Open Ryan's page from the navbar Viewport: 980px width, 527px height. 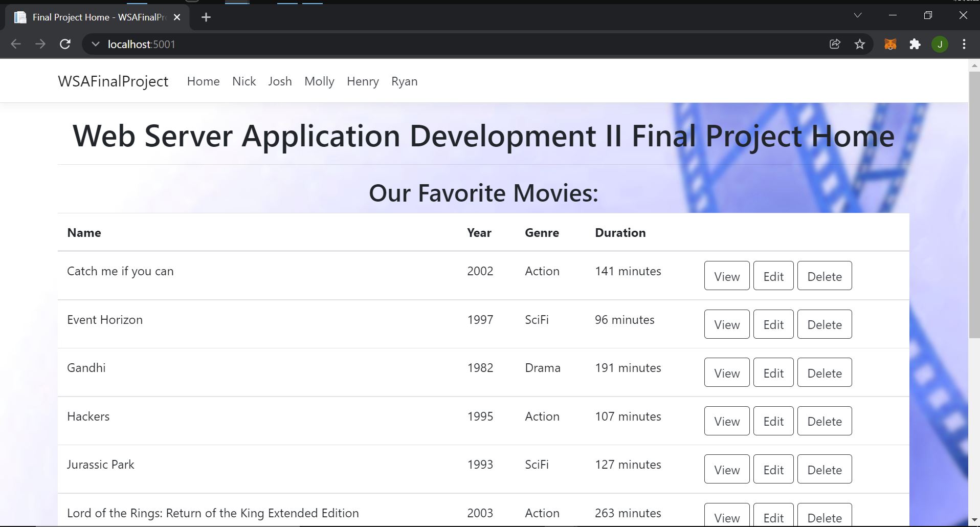coord(404,81)
